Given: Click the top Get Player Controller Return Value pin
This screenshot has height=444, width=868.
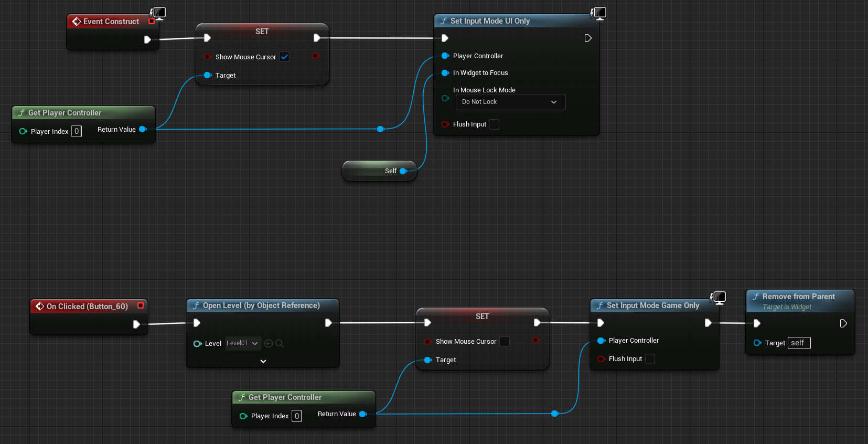Looking at the screenshot, I should 143,129.
